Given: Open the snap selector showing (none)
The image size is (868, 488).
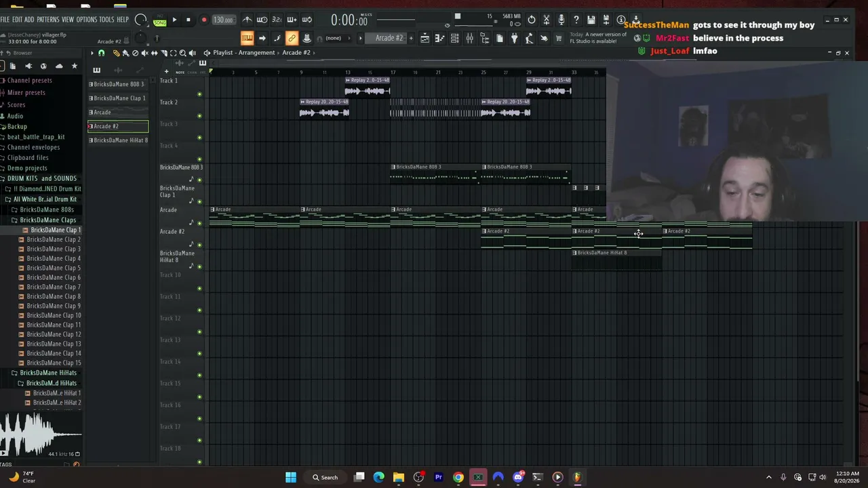Looking at the screenshot, I should (x=334, y=38).
